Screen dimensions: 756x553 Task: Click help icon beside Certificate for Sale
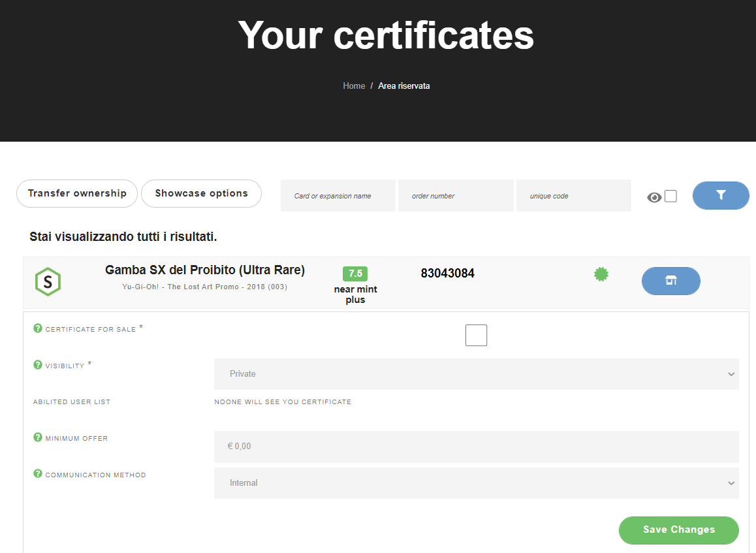click(38, 328)
